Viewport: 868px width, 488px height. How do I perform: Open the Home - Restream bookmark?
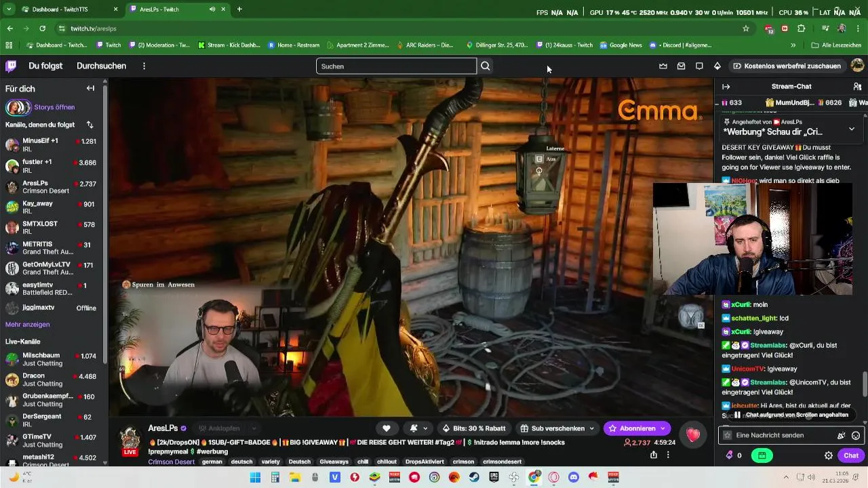click(294, 45)
